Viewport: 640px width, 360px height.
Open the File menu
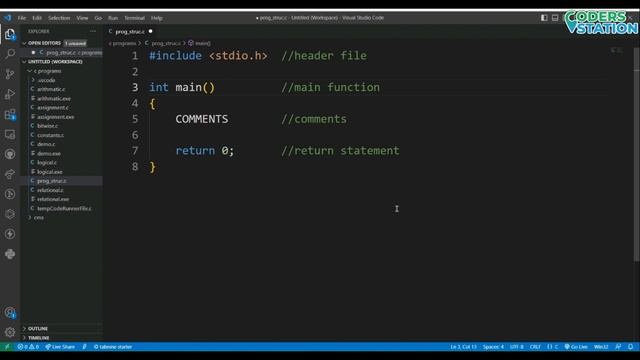(x=22, y=18)
